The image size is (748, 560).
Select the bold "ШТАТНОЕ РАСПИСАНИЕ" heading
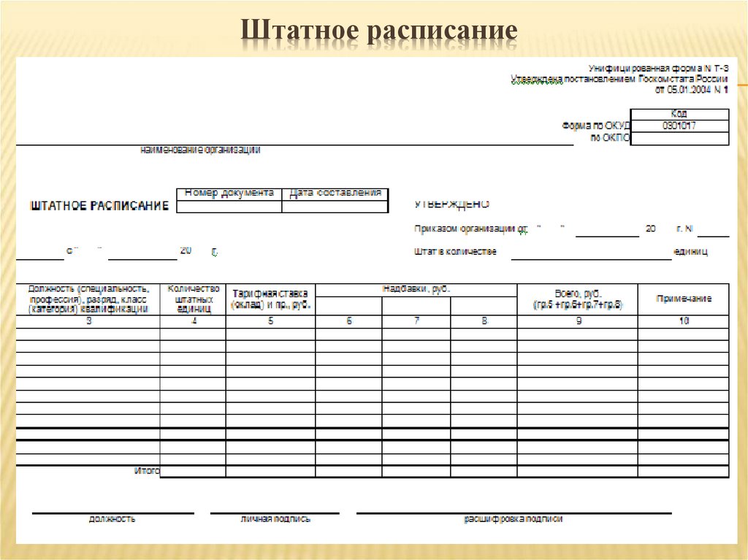click(x=99, y=205)
